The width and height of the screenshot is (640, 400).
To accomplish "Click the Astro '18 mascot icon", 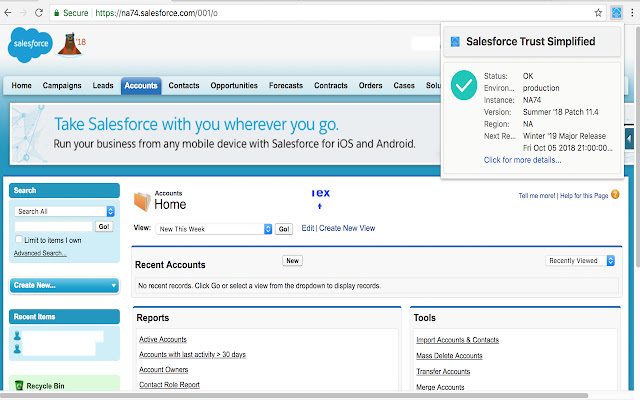I will point(72,44).
